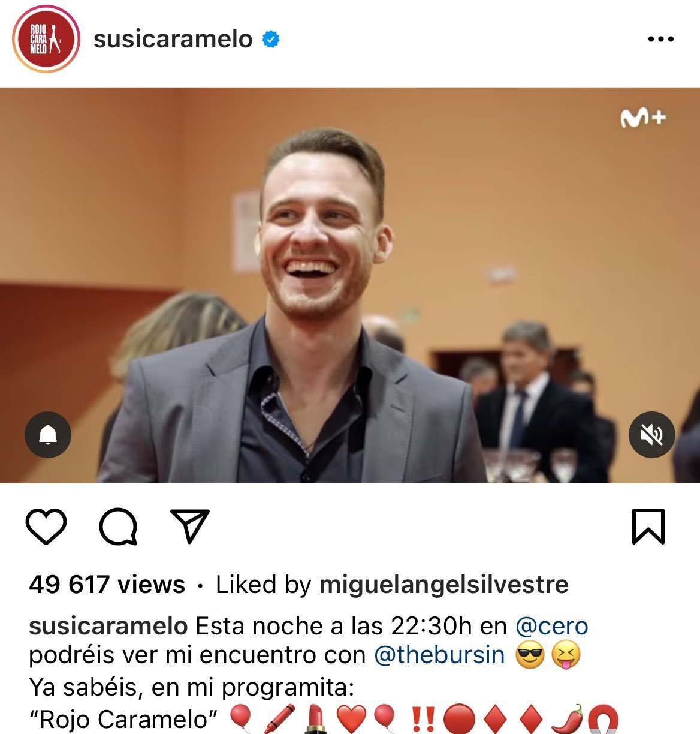Open comments via speech bubble icon
The width and height of the screenshot is (700, 734).
[118, 527]
